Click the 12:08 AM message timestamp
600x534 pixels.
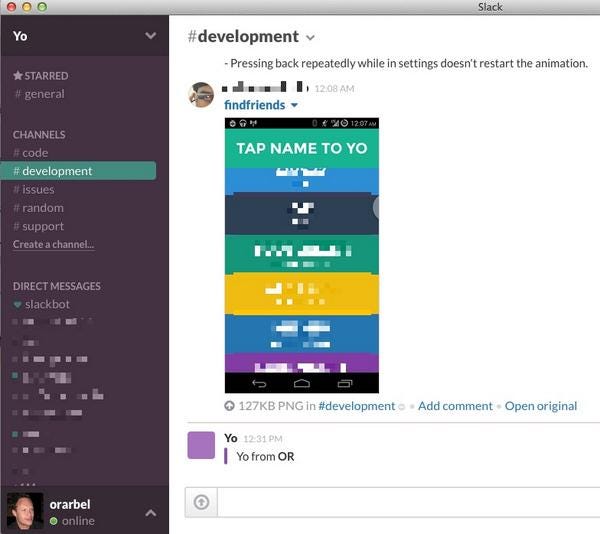[334, 89]
